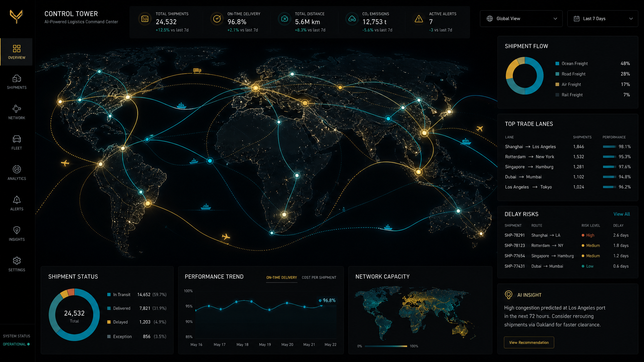Click the In Transit legend swatch
The image size is (644, 362).
(x=109, y=294)
